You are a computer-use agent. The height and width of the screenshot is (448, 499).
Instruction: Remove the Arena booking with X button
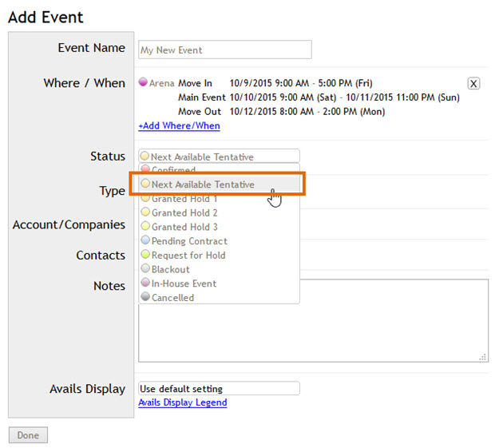pyautogui.click(x=473, y=84)
